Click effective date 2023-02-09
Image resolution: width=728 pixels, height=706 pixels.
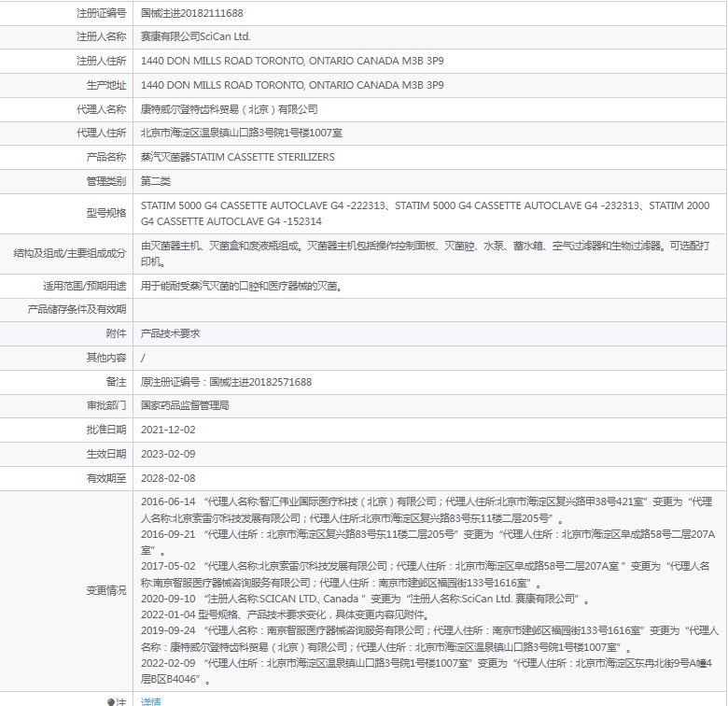[168, 454]
